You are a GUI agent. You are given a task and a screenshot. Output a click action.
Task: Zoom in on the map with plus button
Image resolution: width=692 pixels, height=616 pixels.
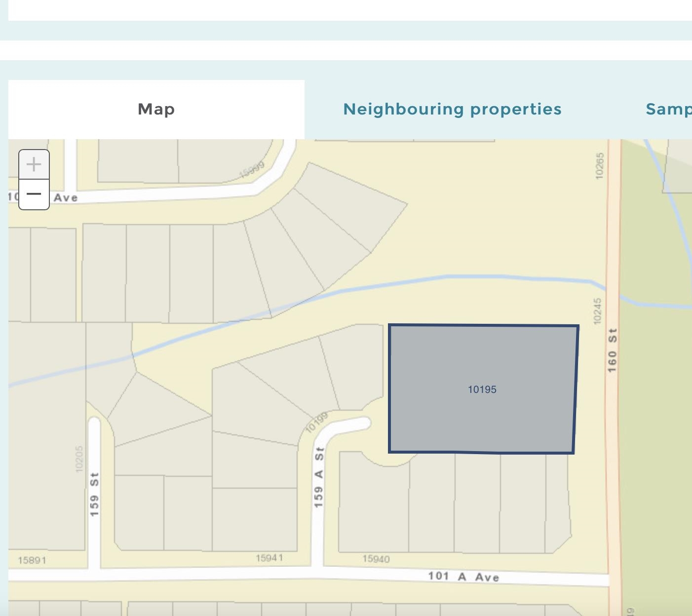pos(34,164)
